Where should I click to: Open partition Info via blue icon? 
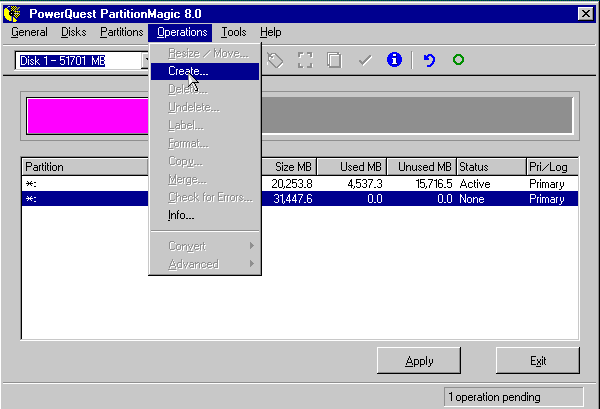[x=394, y=60]
